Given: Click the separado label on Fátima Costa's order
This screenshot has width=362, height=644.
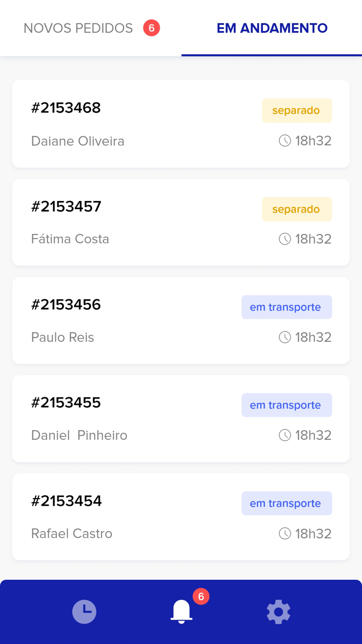Looking at the screenshot, I should pyautogui.click(x=297, y=209).
